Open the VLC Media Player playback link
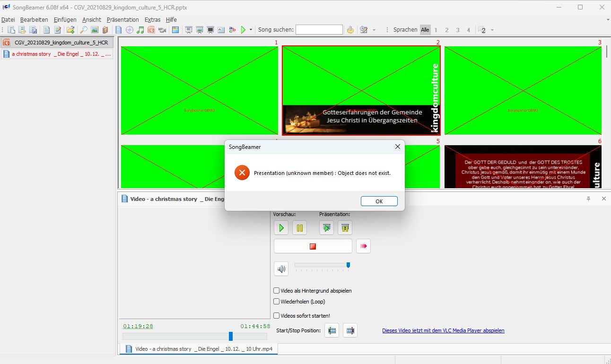 click(443, 330)
